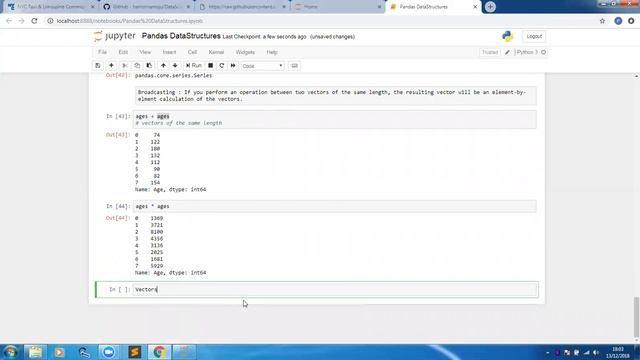
Task: Move selected cell down arrow
Action: pos(175,66)
